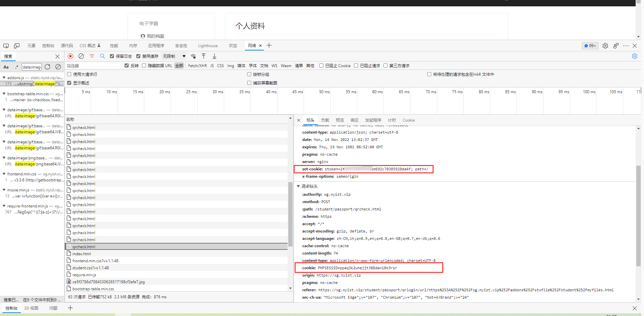Close the bottom drawer

coord(635,308)
